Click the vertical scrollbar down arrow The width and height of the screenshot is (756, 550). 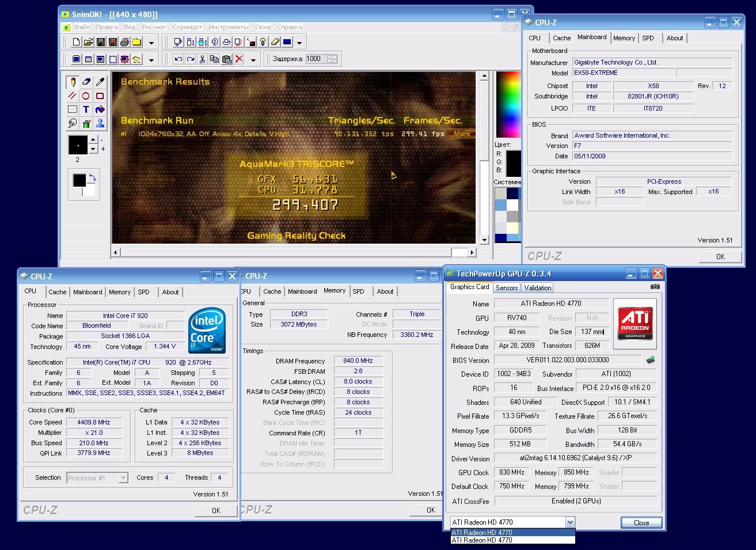pos(484,240)
